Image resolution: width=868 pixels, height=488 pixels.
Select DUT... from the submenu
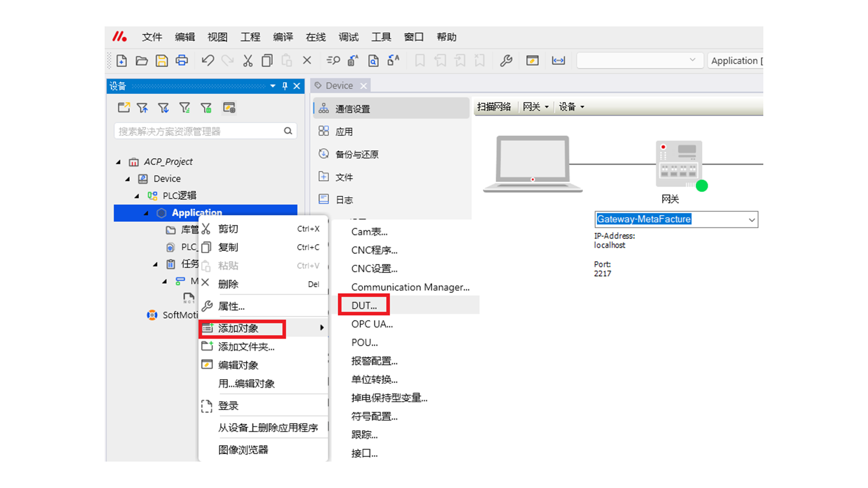point(364,305)
